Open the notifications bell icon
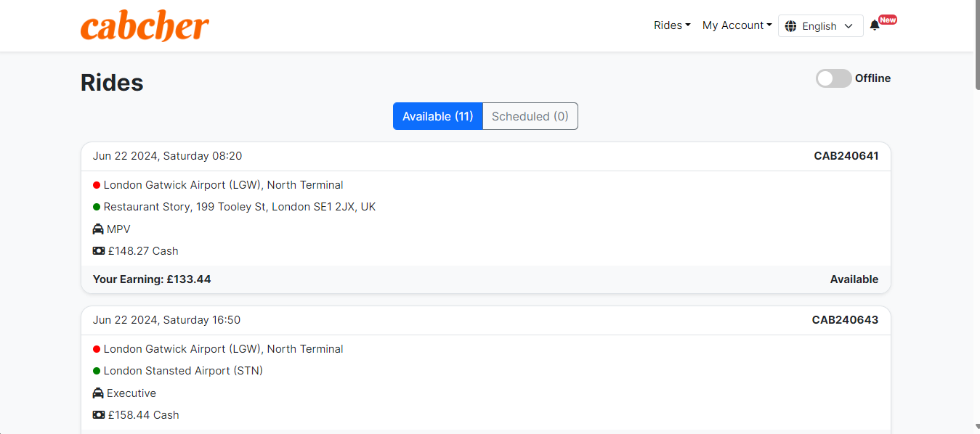The image size is (980, 434). [874, 25]
